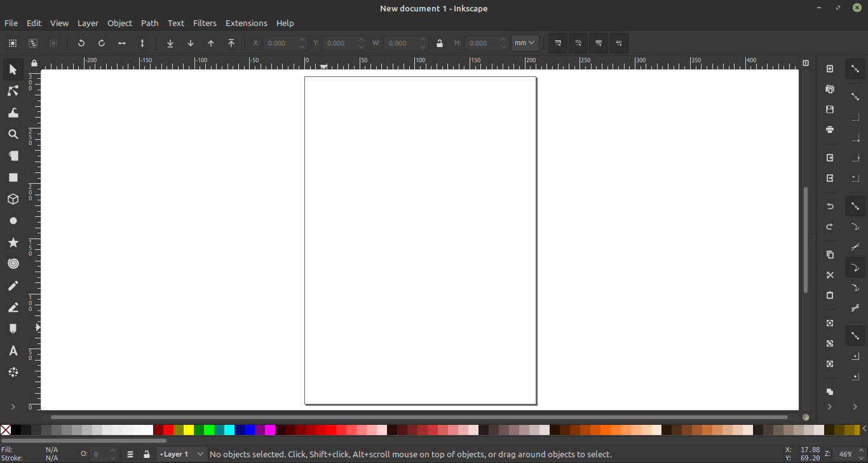Select the Ellipse circle tool
This screenshot has width=868, height=463.
(x=13, y=221)
